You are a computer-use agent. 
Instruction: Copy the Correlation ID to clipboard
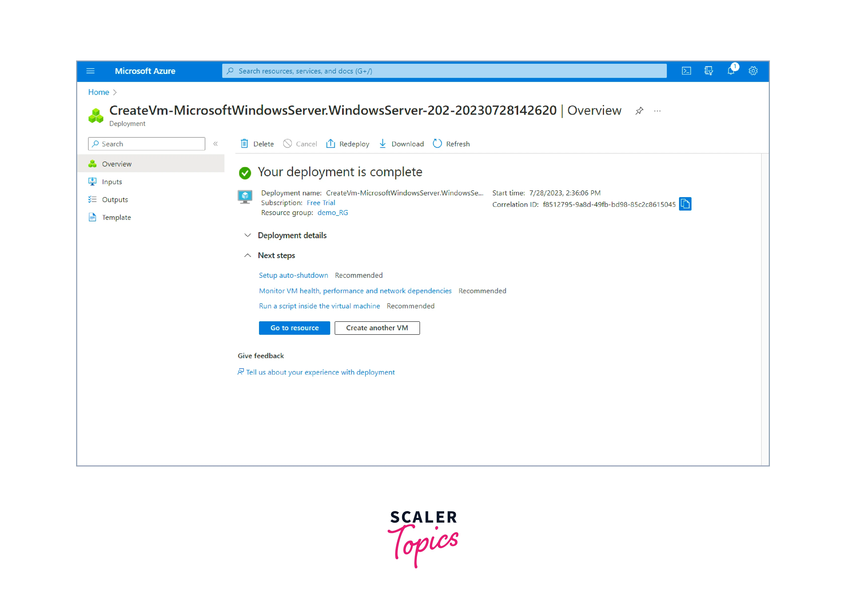685,204
